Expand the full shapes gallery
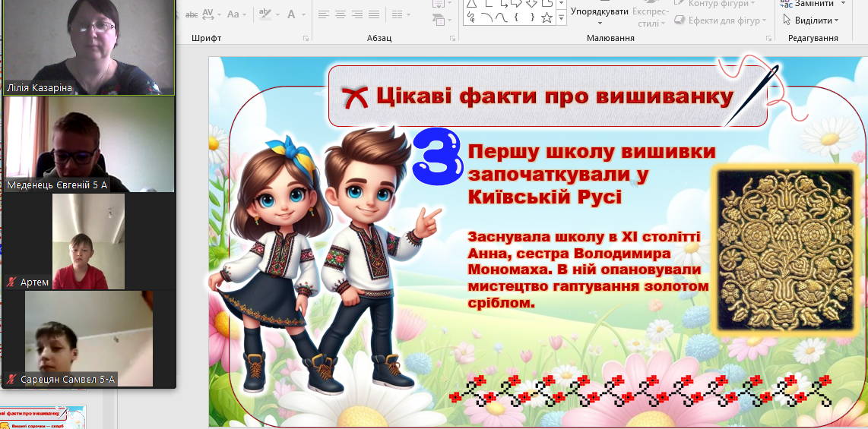Image resolution: width=868 pixels, height=429 pixels. pyautogui.click(x=562, y=19)
